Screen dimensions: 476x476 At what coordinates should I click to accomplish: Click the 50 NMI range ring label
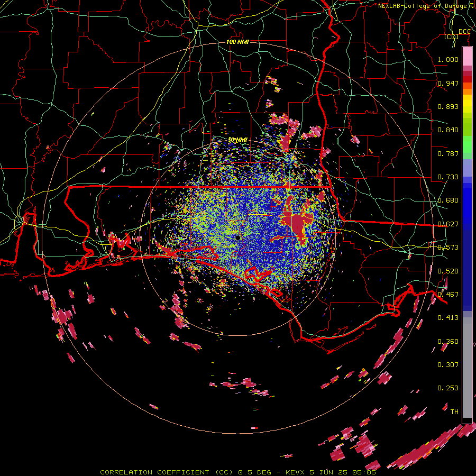point(237,140)
